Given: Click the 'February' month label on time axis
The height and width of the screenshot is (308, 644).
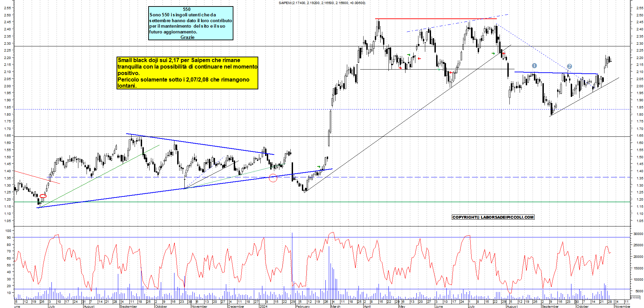Looking at the screenshot, I should click(x=303, y=306).
